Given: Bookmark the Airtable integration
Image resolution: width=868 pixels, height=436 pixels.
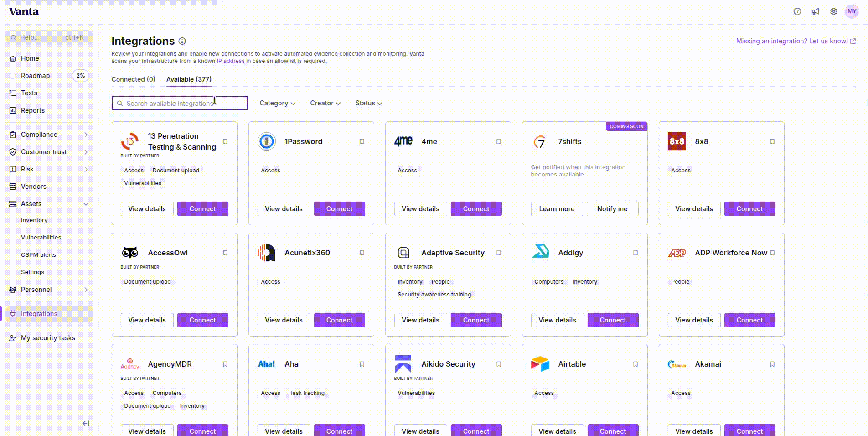Looking at the screenshot, I should pos(635,364).
